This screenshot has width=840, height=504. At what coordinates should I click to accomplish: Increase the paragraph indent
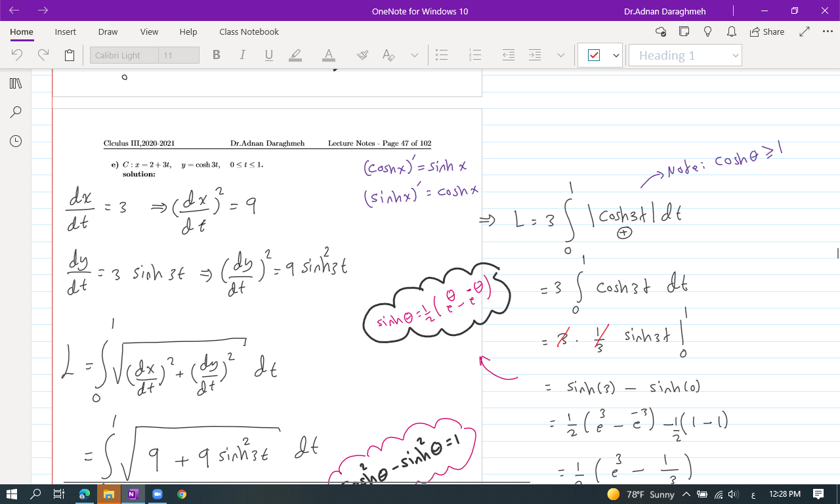pyautogui.click(x=535, y=55)
